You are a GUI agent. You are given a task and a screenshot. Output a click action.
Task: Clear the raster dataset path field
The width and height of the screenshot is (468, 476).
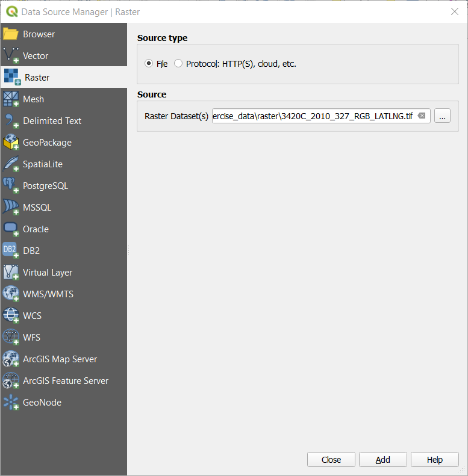(422, 116)
